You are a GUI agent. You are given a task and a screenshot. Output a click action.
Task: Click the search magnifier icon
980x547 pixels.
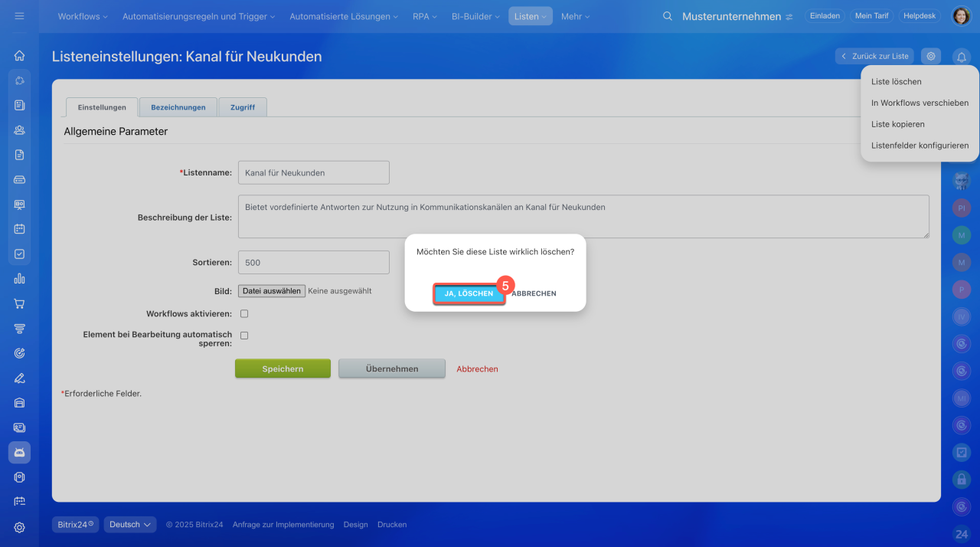coord(668,16)
